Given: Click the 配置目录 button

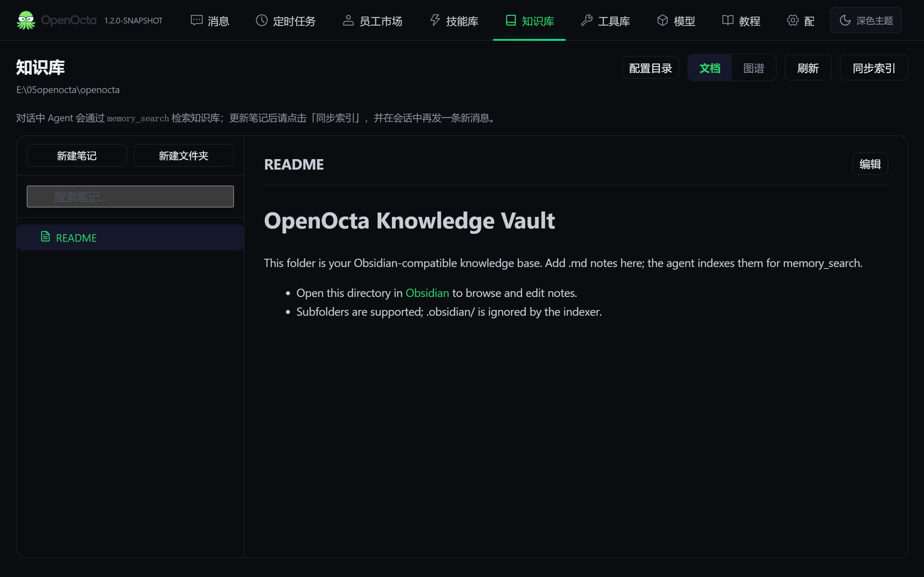Looking at the screenshot, I should click(650, 68).
